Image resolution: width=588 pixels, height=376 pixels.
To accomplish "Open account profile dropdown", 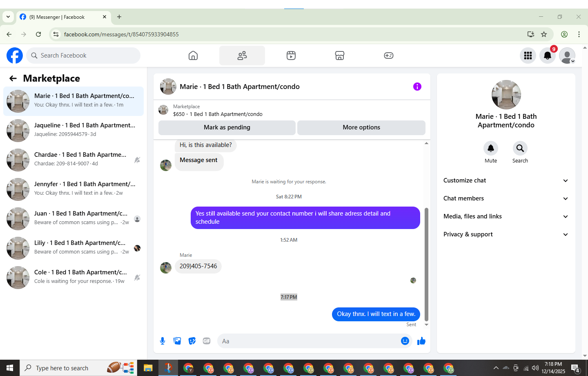I will point(567,56).
